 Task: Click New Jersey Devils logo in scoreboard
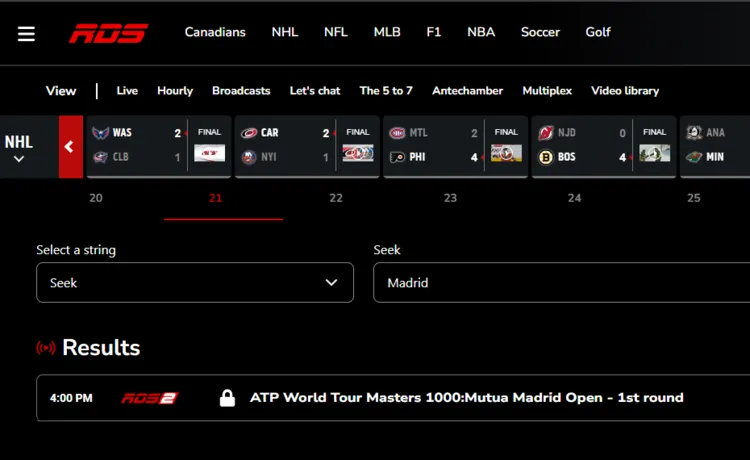546,132
